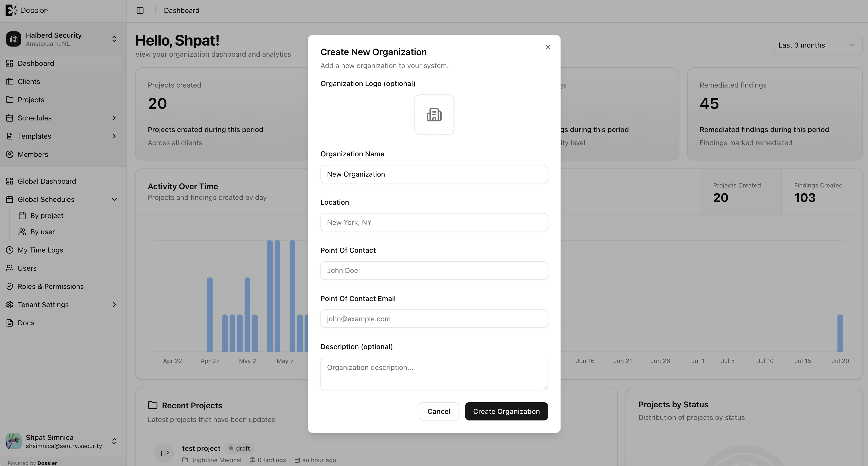Click the Cancel button
The height and width of the screenshot is (466, 868).
[x=439, y=411]
